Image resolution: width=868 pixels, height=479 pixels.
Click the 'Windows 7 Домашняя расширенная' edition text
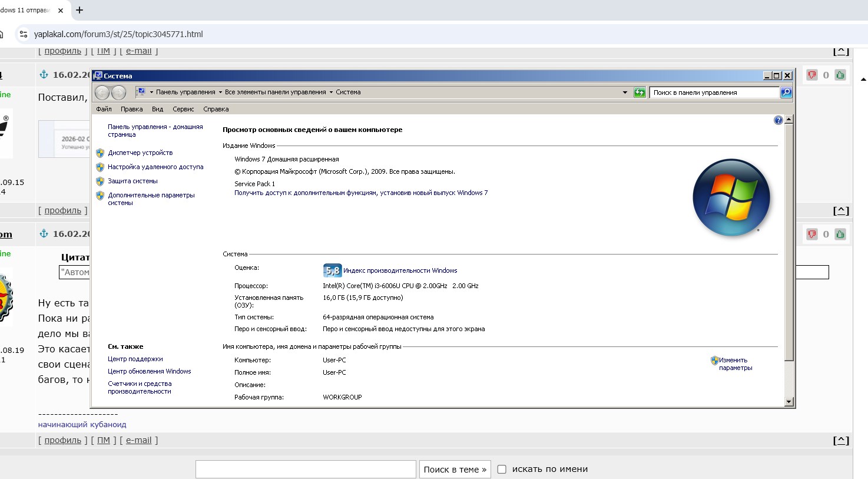coord(287,159)
